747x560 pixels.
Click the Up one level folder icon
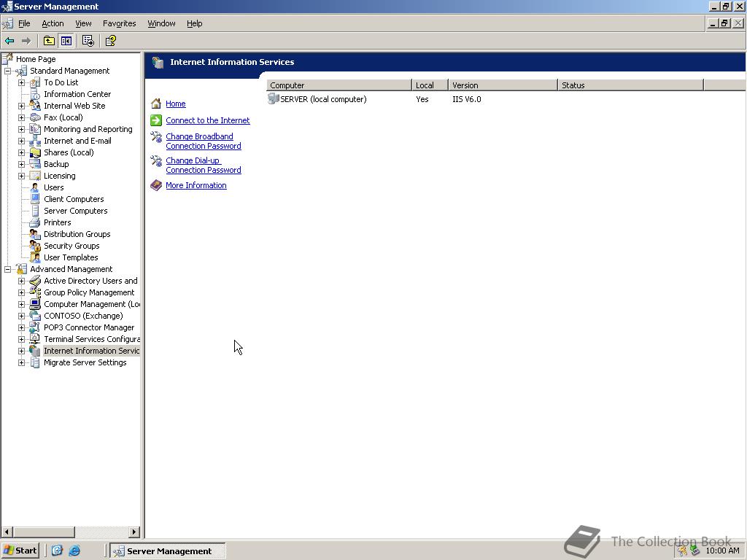coord(49,41)
